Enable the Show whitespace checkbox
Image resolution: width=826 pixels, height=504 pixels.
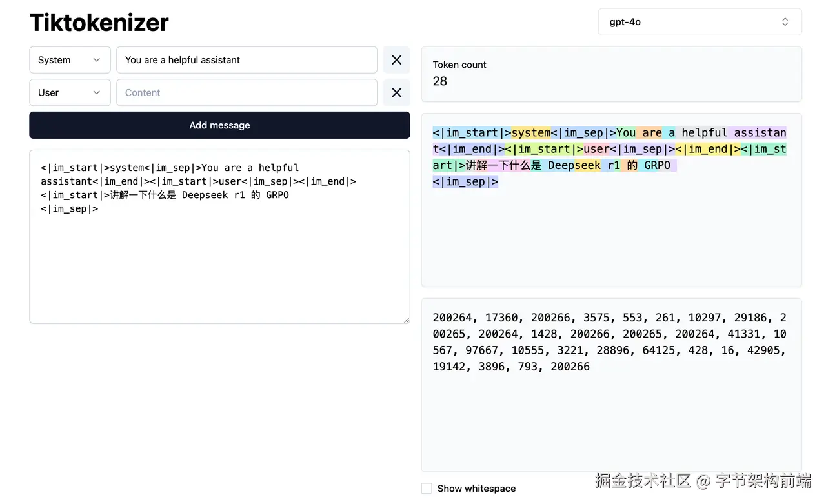click(427, 489)
